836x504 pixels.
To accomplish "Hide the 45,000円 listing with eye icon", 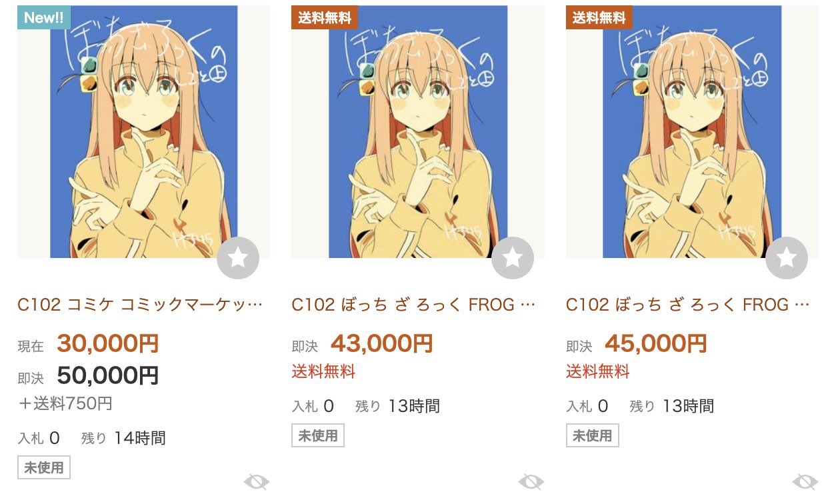I will click(x=805, y=481).
